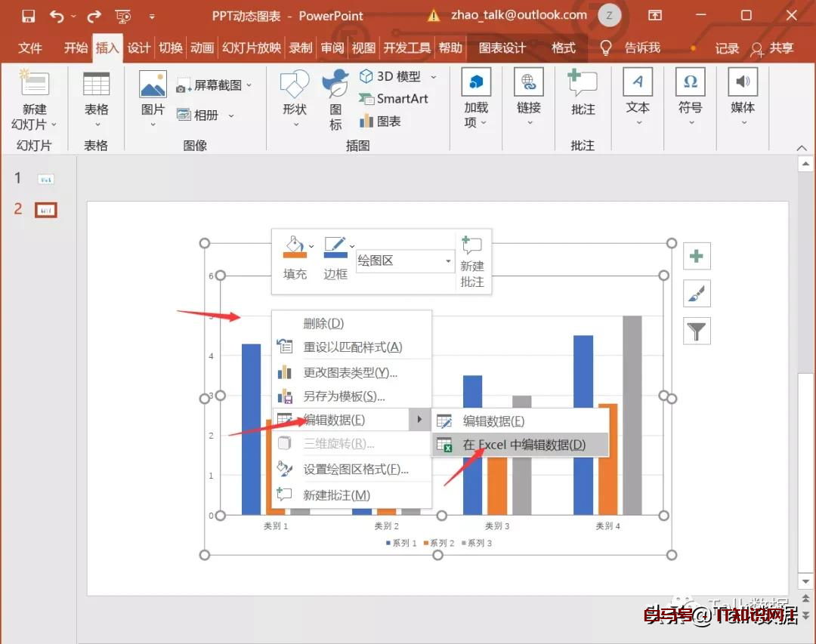Expand the 编辑数据 submenu arrow
This screenshot has width=816, height=644.
click(x=421, y=420)
